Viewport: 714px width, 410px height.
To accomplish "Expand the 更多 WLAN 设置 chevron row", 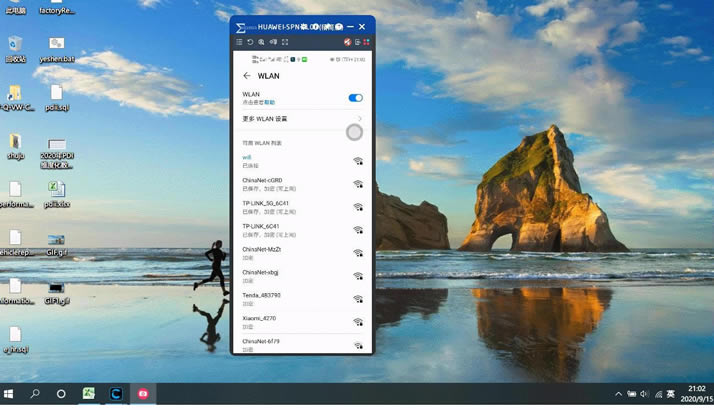I will 302,119.
